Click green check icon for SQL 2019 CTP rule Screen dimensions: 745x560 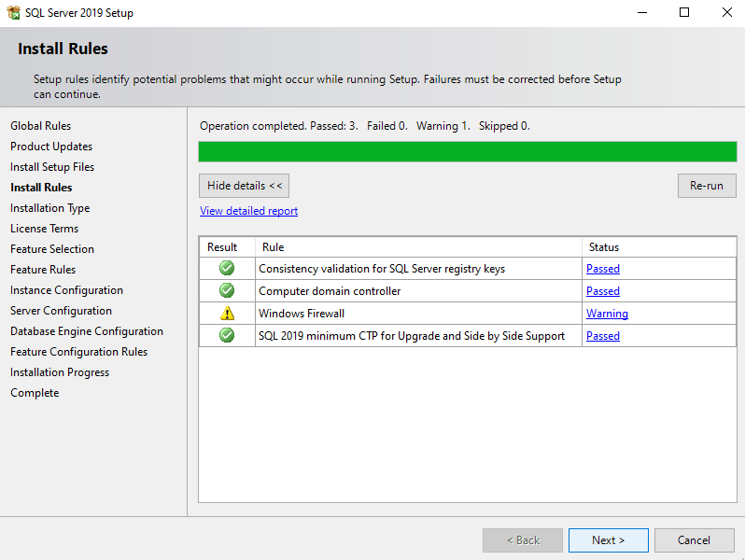[x=227, y=335]
